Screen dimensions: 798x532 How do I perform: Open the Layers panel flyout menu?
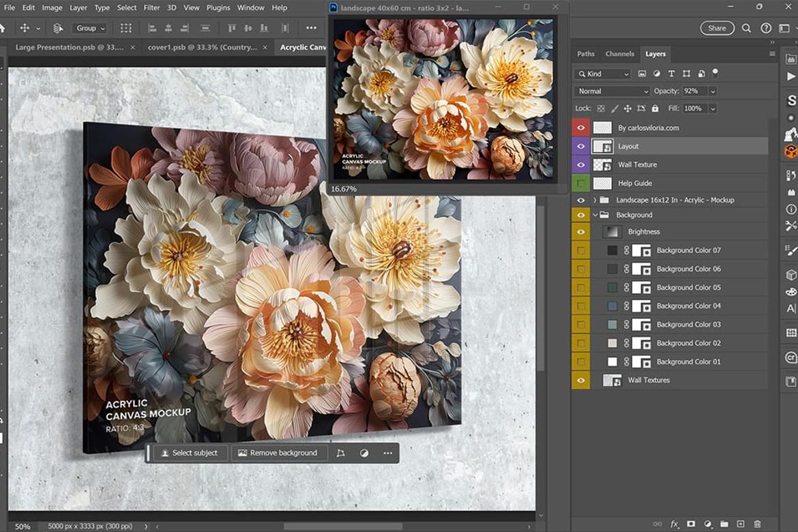[772, 53]
